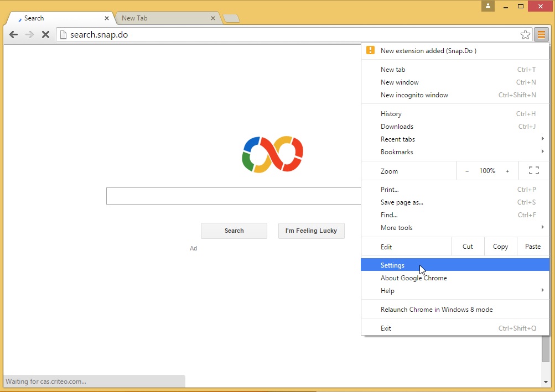Click the I'm Feeling Lucky button
The height and width of the screenshot is (392, 555).
(x=311, y=231)
